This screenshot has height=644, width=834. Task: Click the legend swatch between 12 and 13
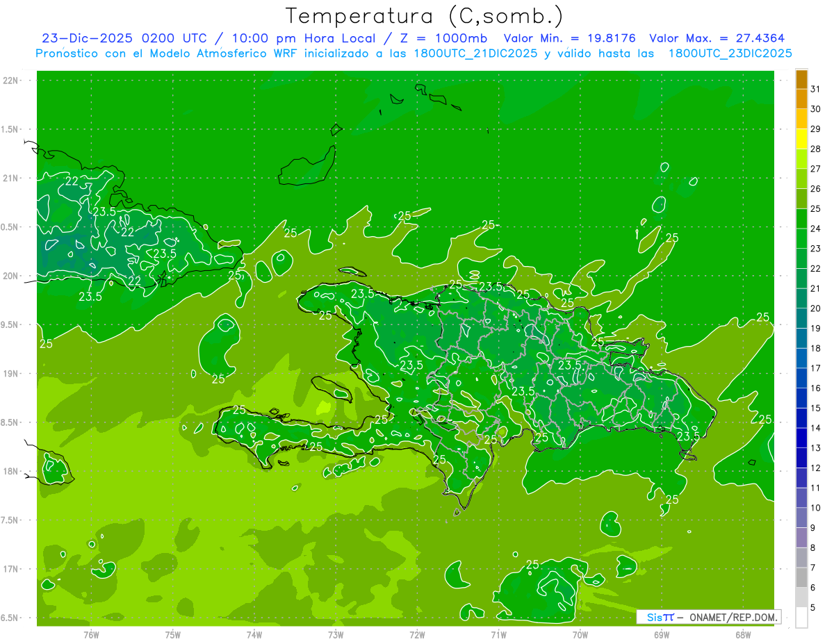pyautogui.click(x=801, y=458)
